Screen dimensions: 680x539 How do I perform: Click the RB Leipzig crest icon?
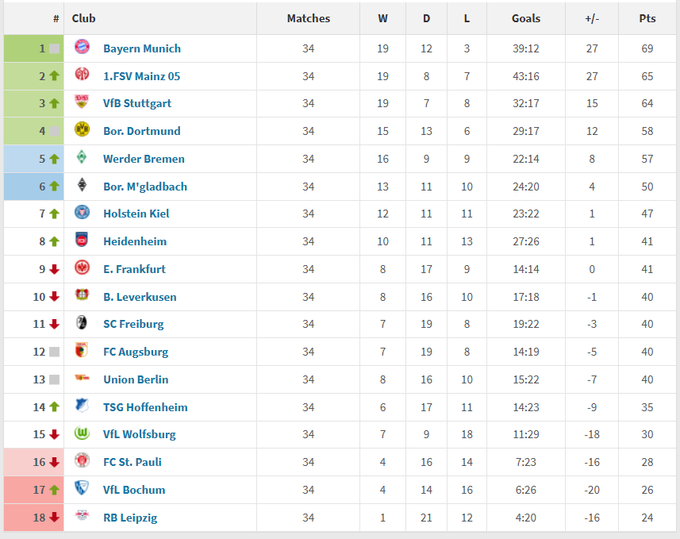[82, 517]
